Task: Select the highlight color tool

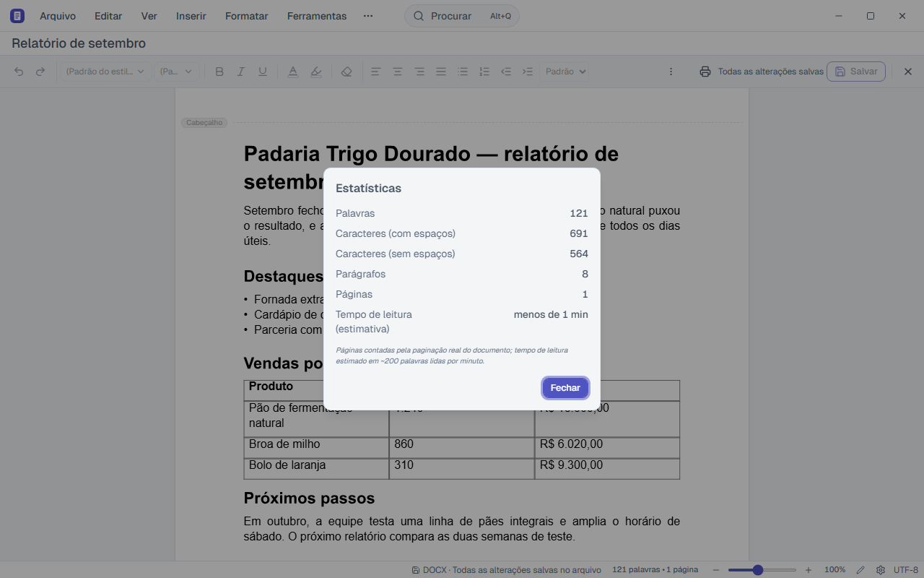Action: [315, 72]
